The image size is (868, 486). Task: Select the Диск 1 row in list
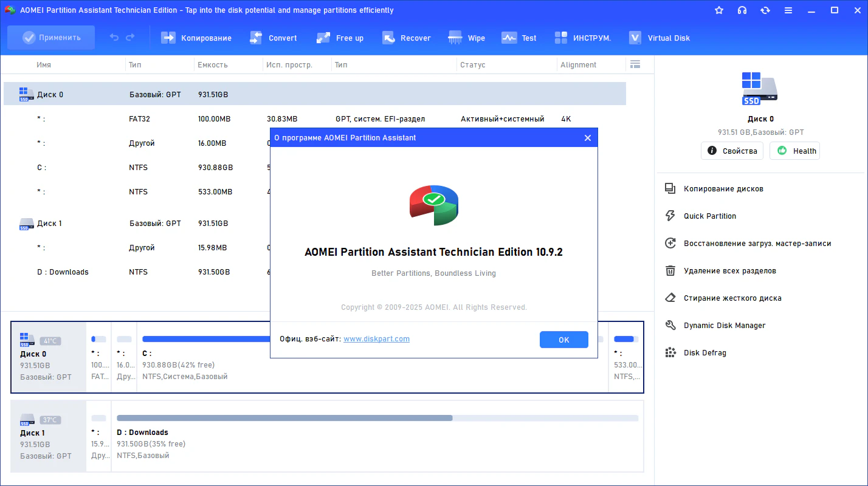[x=50, y=223]
